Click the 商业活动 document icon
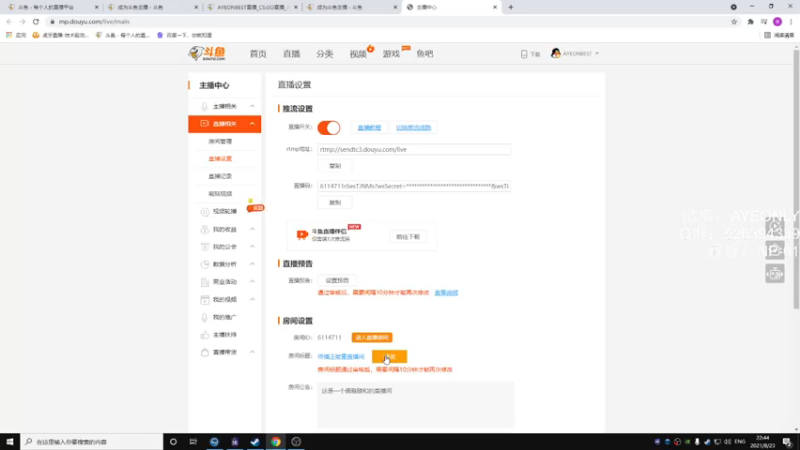This screenshot has width=800, height=450. click(x=205, y=282)
